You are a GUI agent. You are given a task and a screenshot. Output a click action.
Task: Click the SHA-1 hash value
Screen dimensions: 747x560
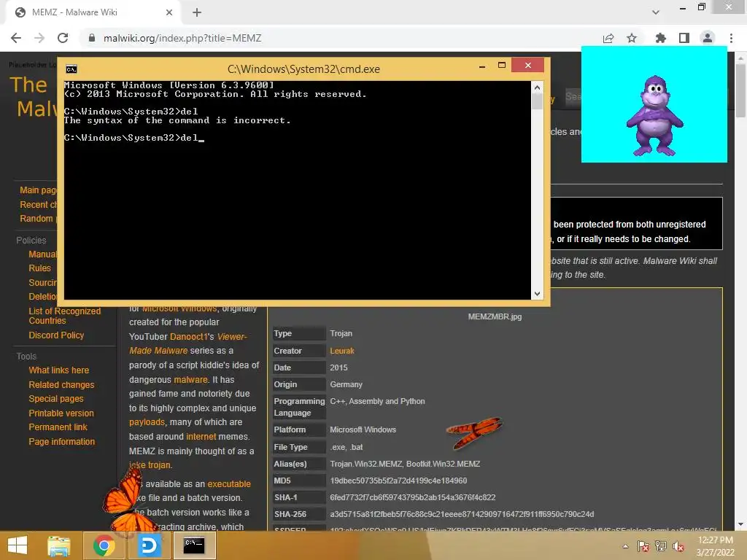point(413,497)
